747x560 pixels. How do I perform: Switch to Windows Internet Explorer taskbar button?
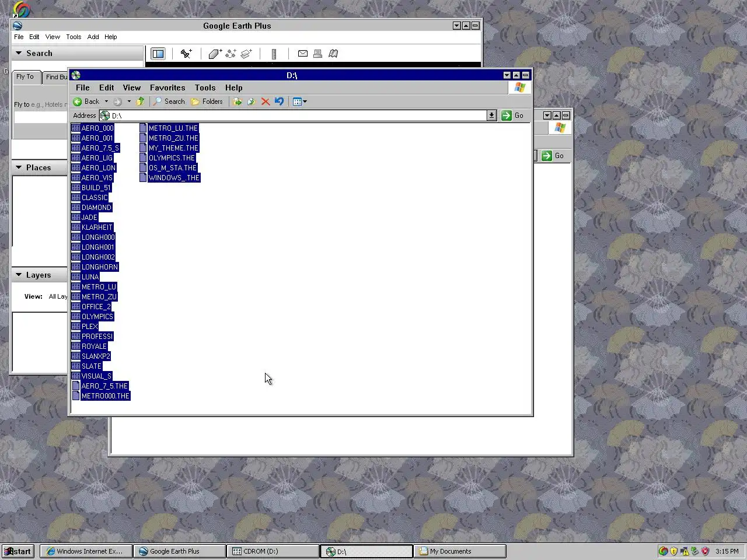86,551
